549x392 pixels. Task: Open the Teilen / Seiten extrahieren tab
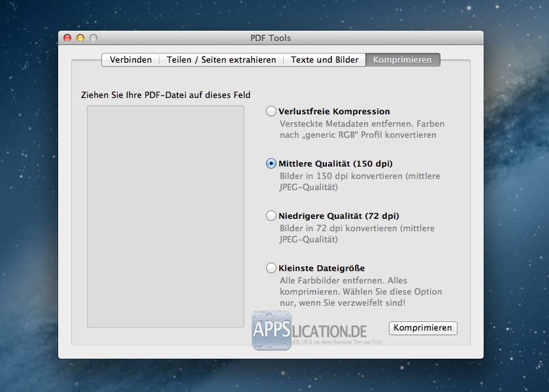(x=222, y=60)
